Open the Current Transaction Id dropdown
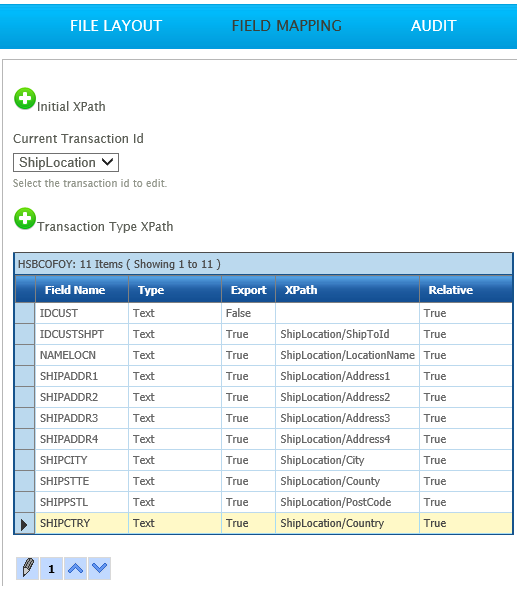 point(66,162)
